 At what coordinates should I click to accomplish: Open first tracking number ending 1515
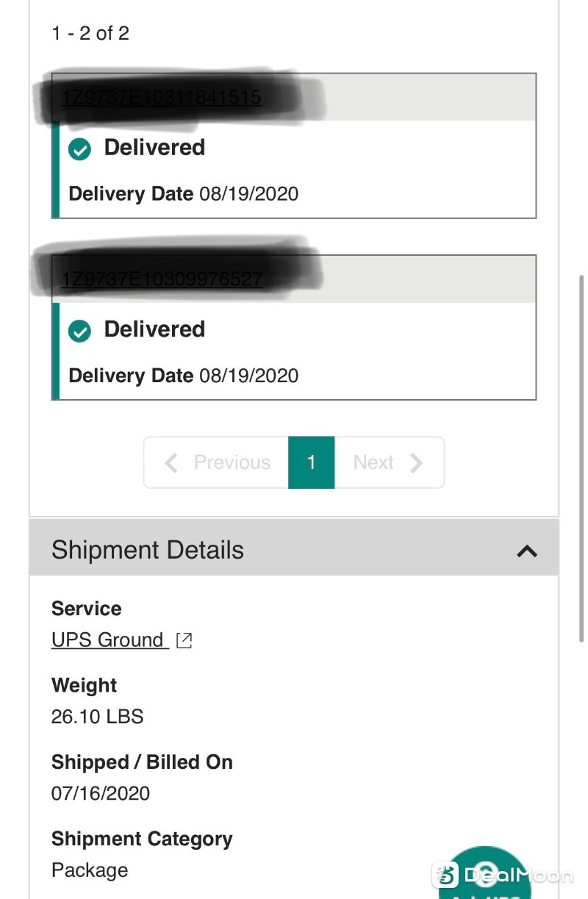click(x=161, y=97)
